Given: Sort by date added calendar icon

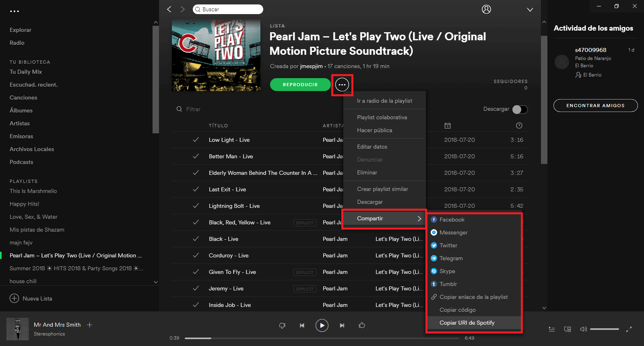Looking at the screenshot, I should (x=447, y=126).
